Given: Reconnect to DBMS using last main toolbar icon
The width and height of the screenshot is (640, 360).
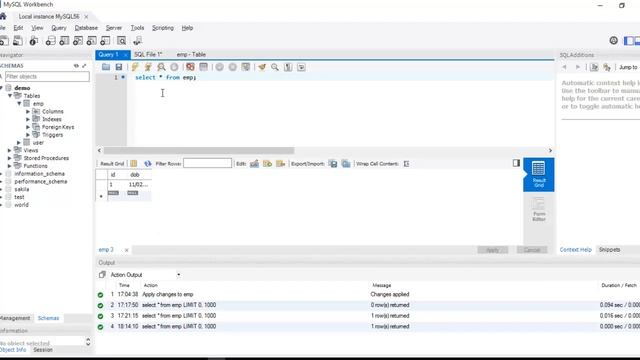Looking at the screenshot, I should [137, 40].
